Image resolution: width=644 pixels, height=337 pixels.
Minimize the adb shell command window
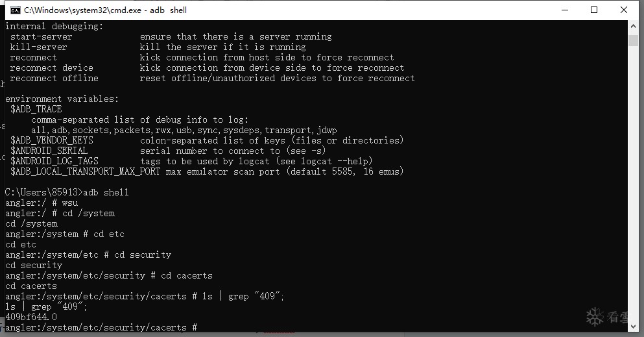click(x=565, y=10)
